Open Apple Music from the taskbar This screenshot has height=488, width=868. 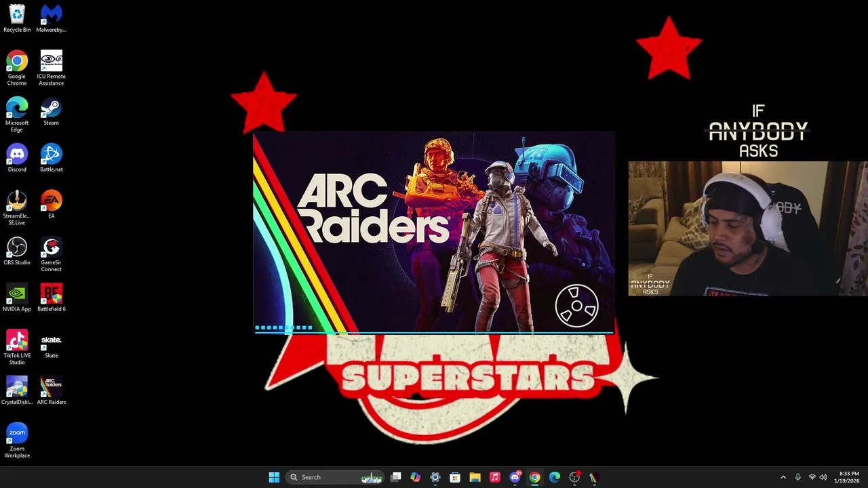click(495, 477)
